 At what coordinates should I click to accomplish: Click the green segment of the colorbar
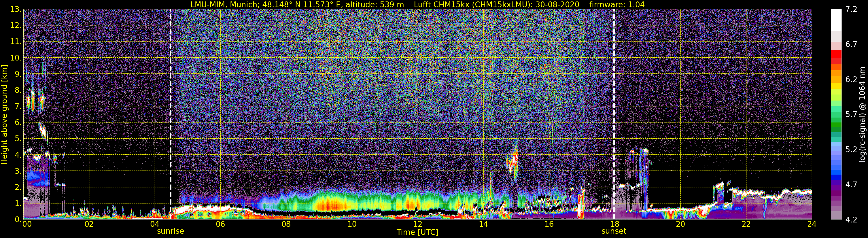click(x=836, y=125)
